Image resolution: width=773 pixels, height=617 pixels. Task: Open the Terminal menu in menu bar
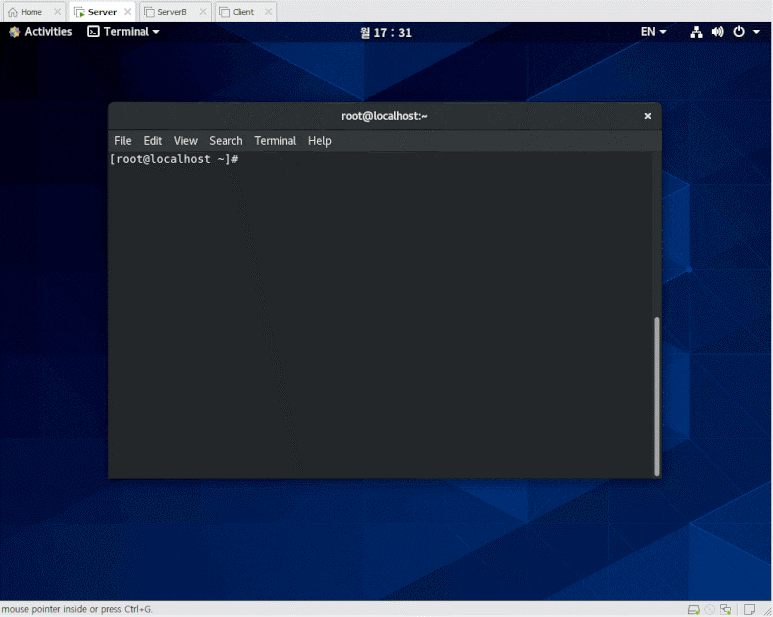275,141
